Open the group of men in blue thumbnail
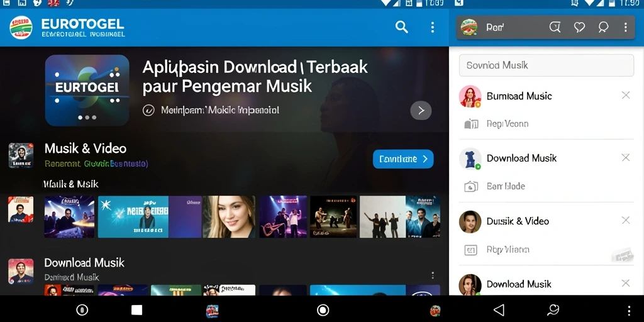 [x=423, y=216]
